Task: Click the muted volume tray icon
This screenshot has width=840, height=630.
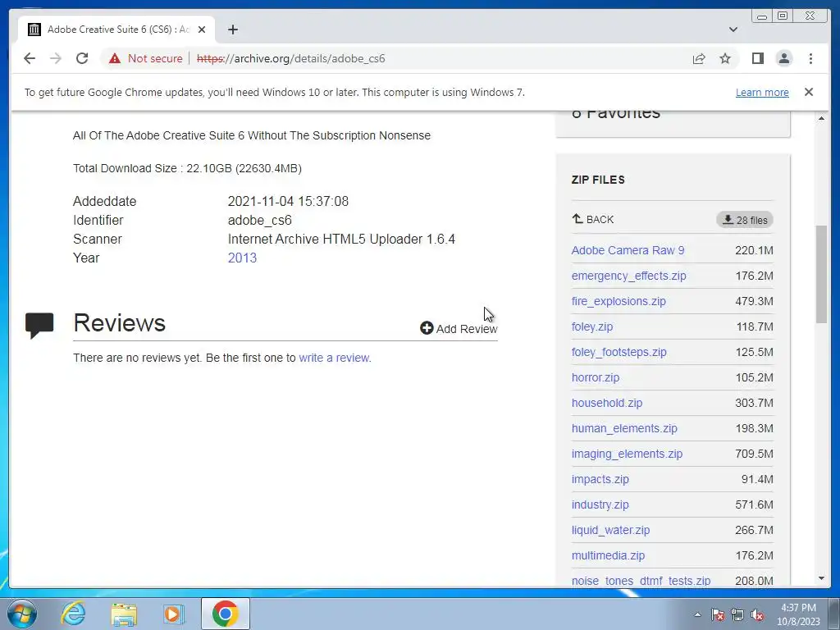Action: point(757,614)
